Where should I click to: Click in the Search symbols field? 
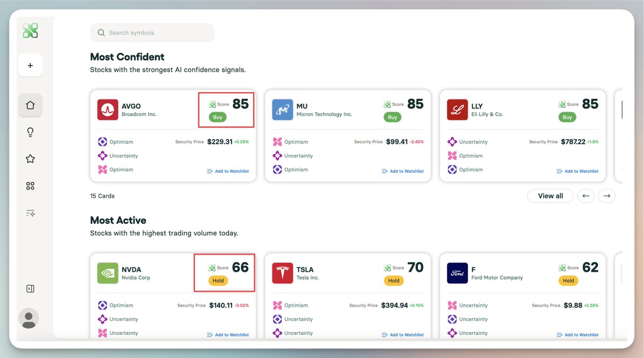(x=152, y=33)
